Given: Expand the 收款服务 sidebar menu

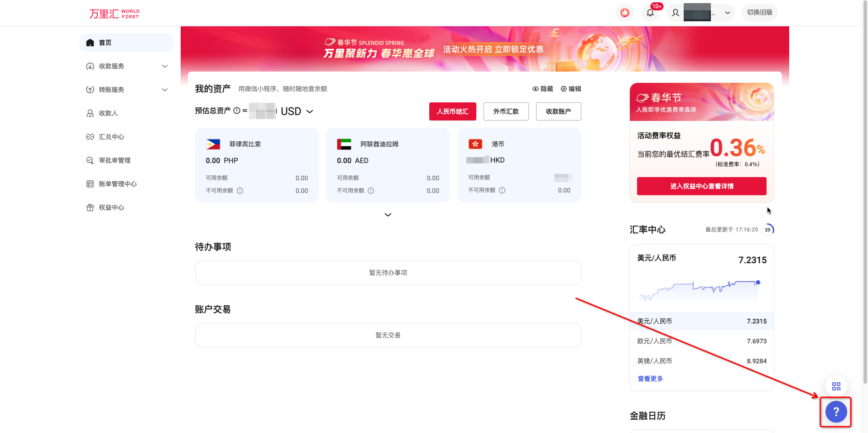Looking at the screenshot, I should (126, 66).
